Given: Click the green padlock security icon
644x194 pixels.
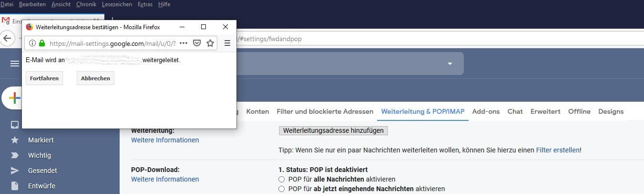Looking at the screenshot, I should point(42,43).
